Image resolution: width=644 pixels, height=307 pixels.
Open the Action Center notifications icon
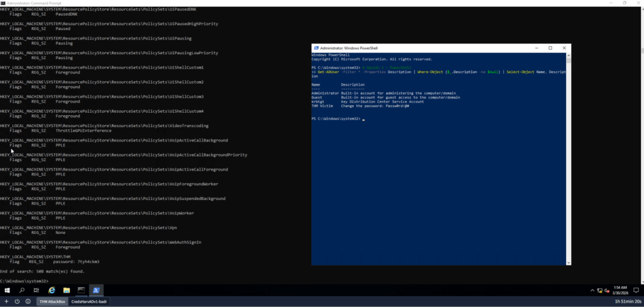tap(635, 290)
